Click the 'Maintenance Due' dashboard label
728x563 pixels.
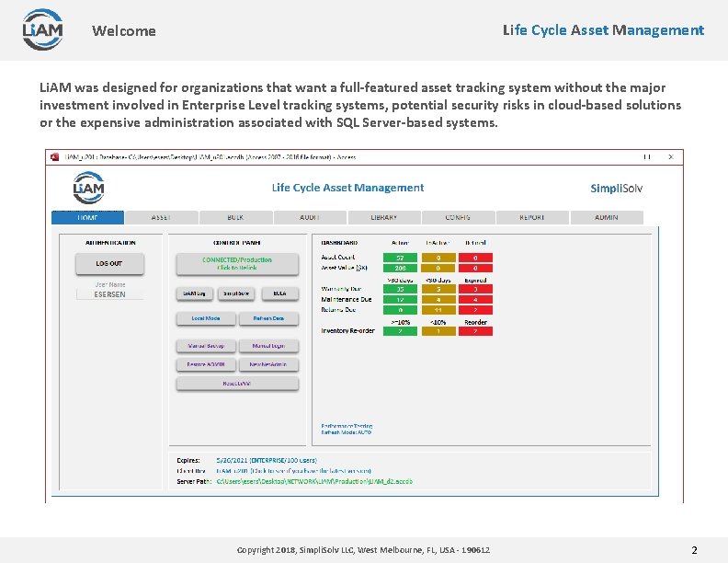coord(347,299)
